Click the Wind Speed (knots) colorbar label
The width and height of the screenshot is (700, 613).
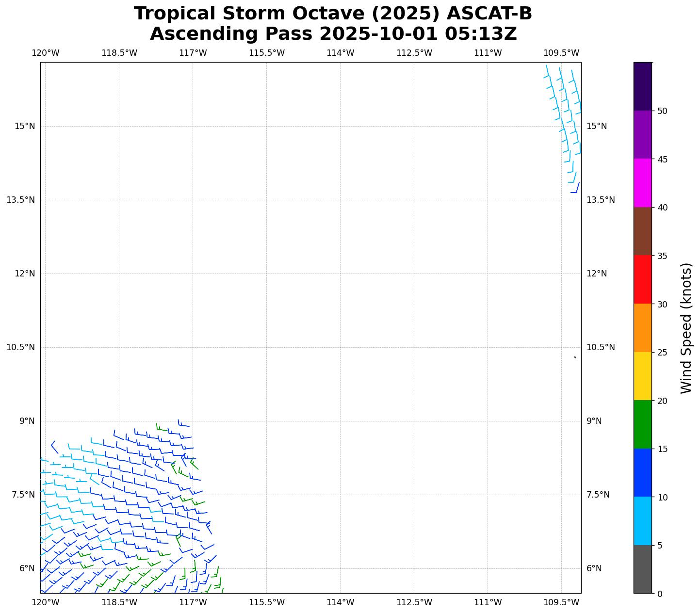pos(686,328)
